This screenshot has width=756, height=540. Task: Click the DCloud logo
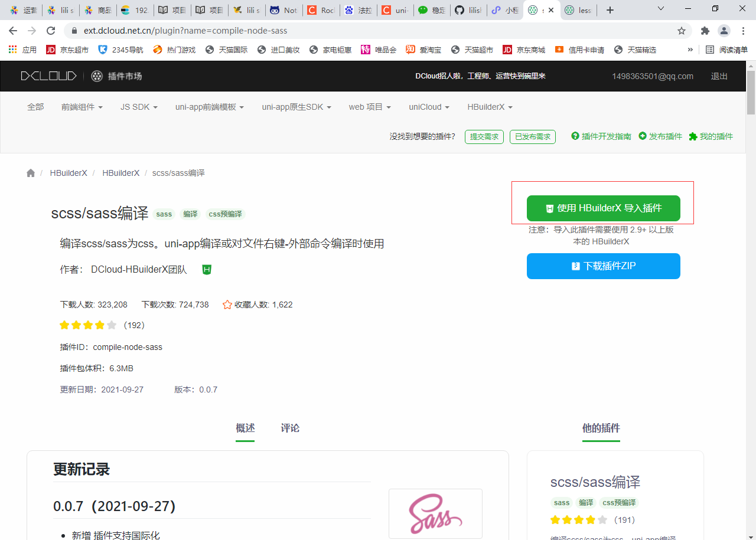tap(48, 76)
